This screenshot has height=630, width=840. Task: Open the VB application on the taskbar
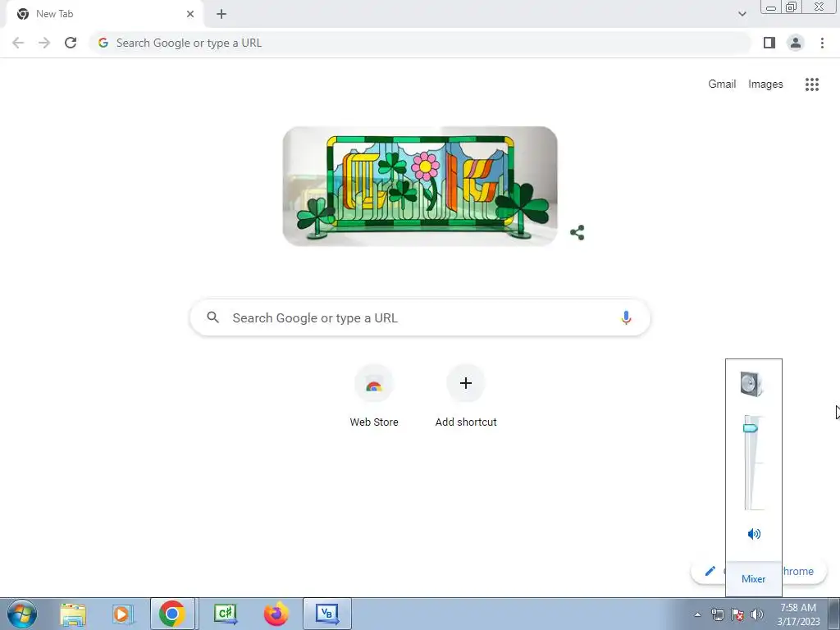(327, 614)
